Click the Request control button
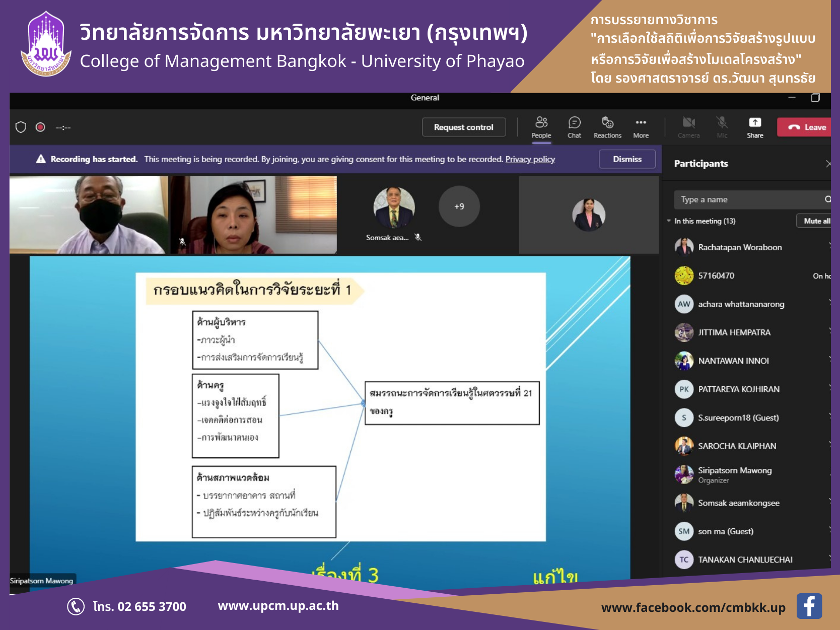 pyautogui.click(x=464, y=127)
